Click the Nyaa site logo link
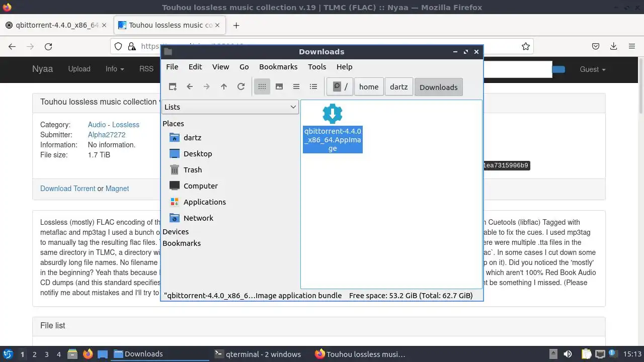This screenshot has height=362, width=644. [42, 69]
